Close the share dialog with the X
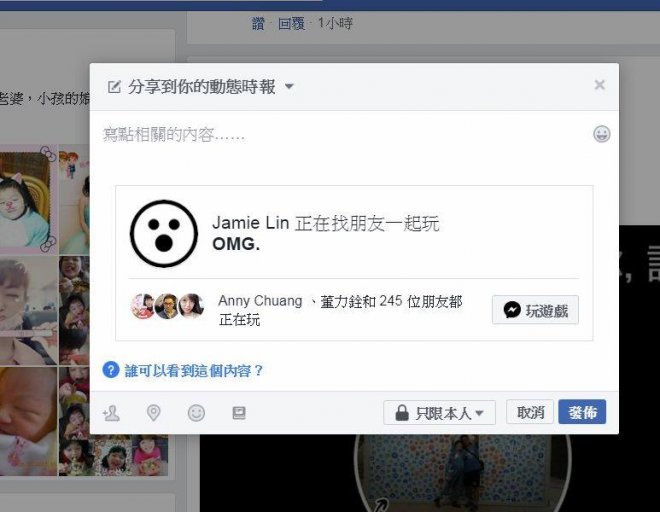This screenshot has width=660, height=512. [x=599, y=85]
